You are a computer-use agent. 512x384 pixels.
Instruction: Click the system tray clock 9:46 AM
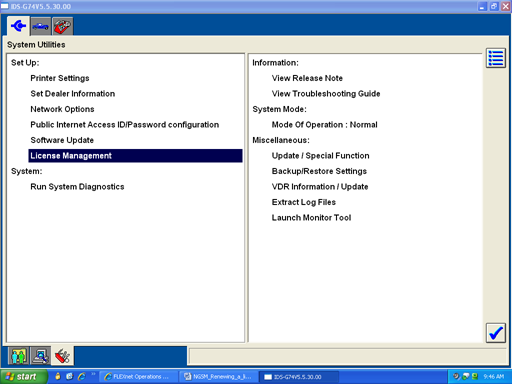point(493,377)
